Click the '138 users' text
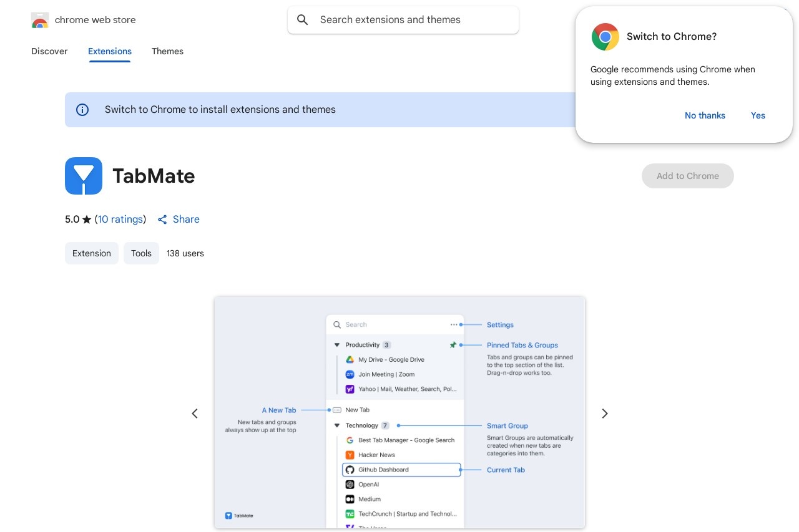The image size is (799, 532). pos(185,253)
